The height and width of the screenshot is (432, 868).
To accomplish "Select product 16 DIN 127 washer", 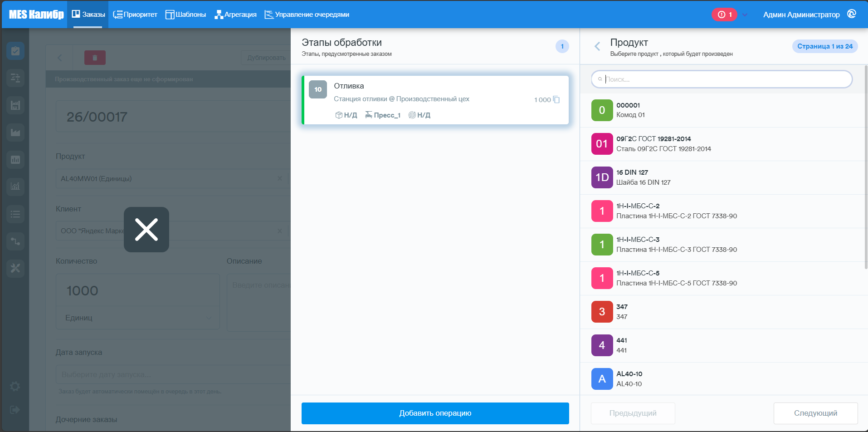I will [723, 177].
